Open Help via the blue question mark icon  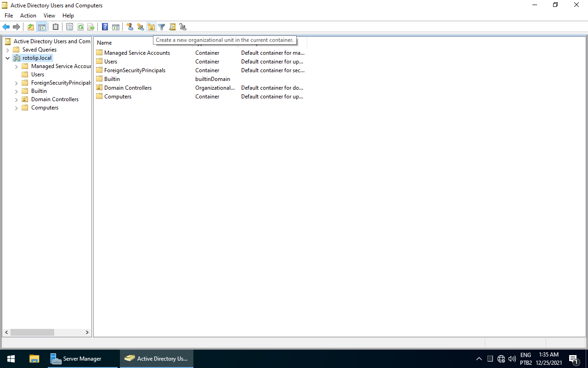[x=105, y=27]
